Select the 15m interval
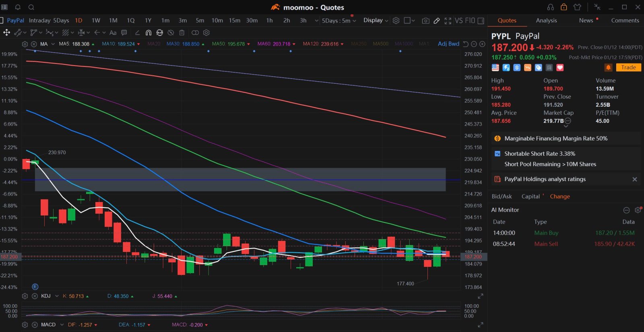 (x=235, y=21)
